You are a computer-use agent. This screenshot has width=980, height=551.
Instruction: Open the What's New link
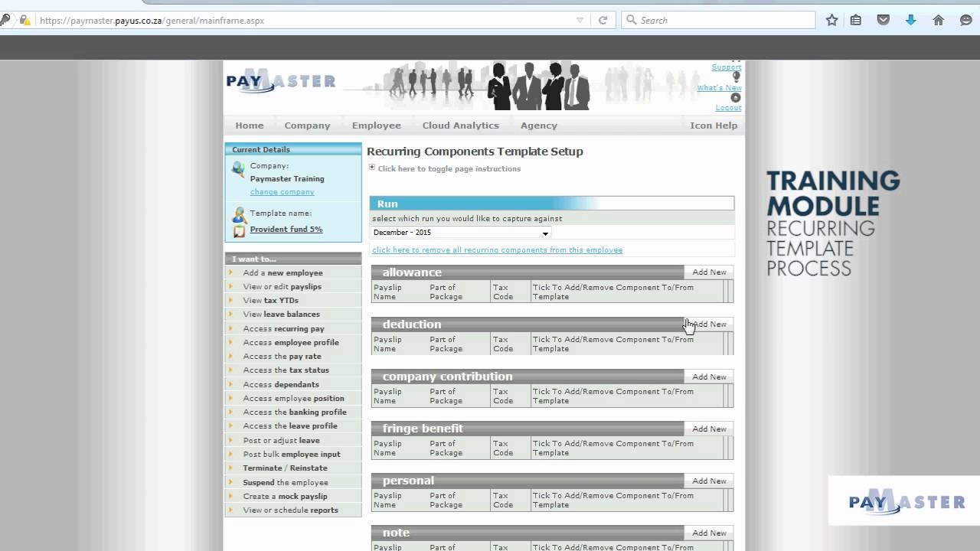719,87
